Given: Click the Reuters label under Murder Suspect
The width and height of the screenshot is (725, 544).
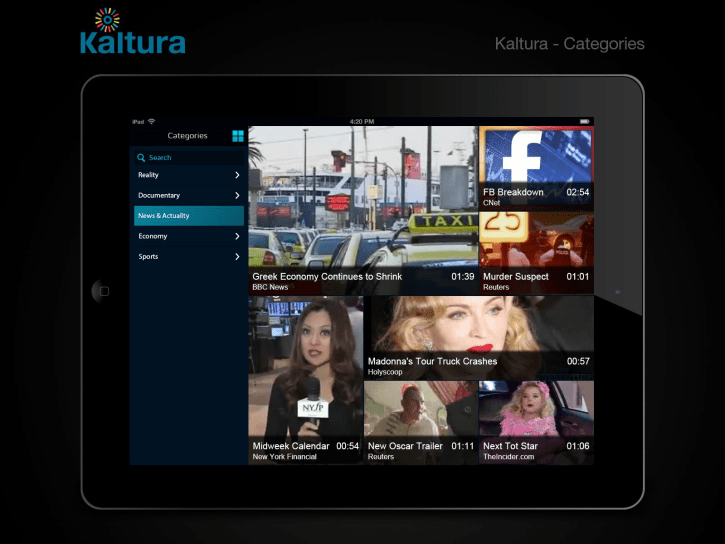Looking at the screenshot, I should click(496, 287).
